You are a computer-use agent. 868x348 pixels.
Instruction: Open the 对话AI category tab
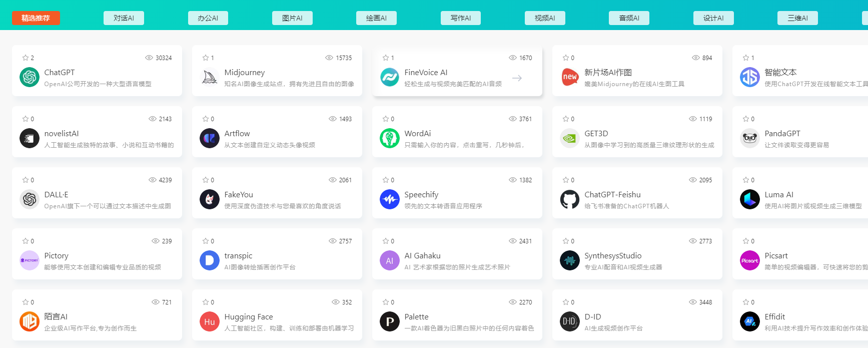click(124, 18)
